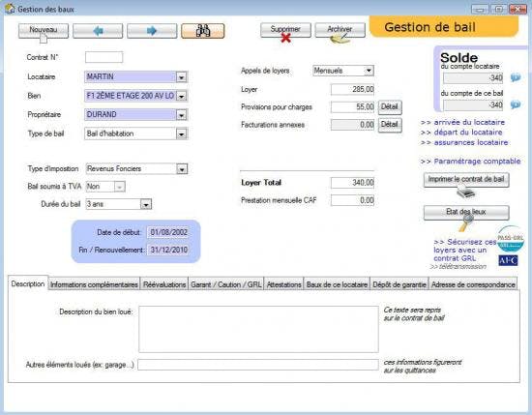The width and height of the screenshot is (532, 415).
Task: Select the Description tab
Action: click(x=28, y=284)
